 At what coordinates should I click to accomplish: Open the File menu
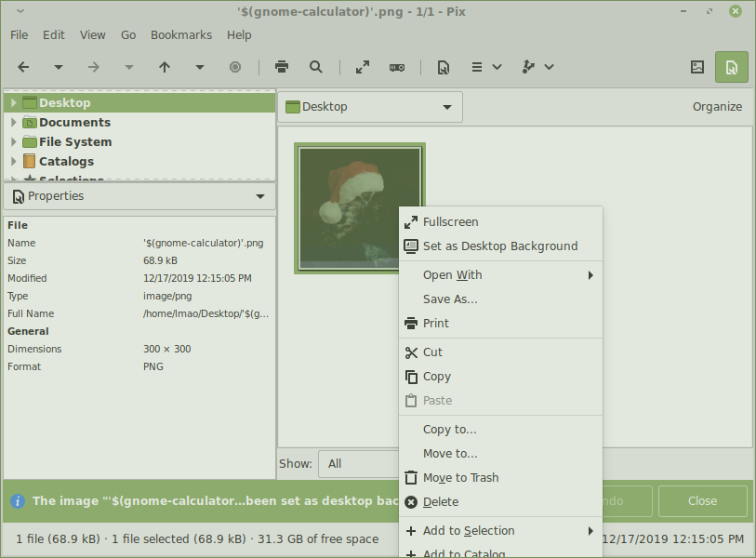click(20, 35)
